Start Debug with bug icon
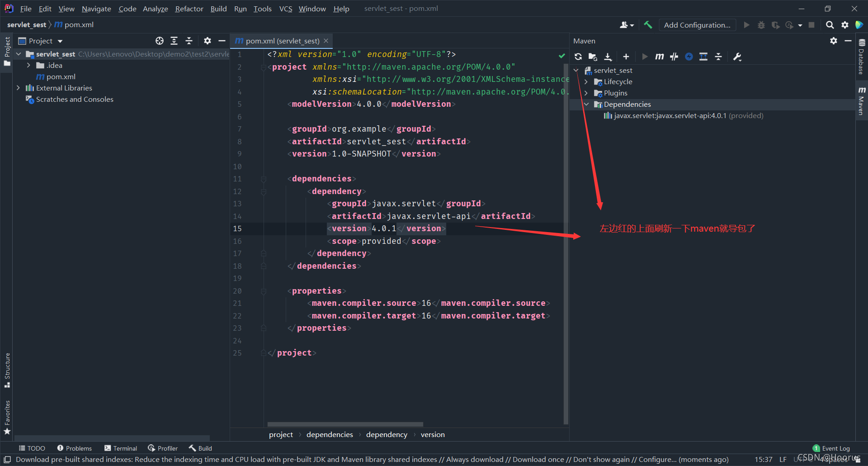Viewport: 868px width, 466px height. tap(761, 25)
